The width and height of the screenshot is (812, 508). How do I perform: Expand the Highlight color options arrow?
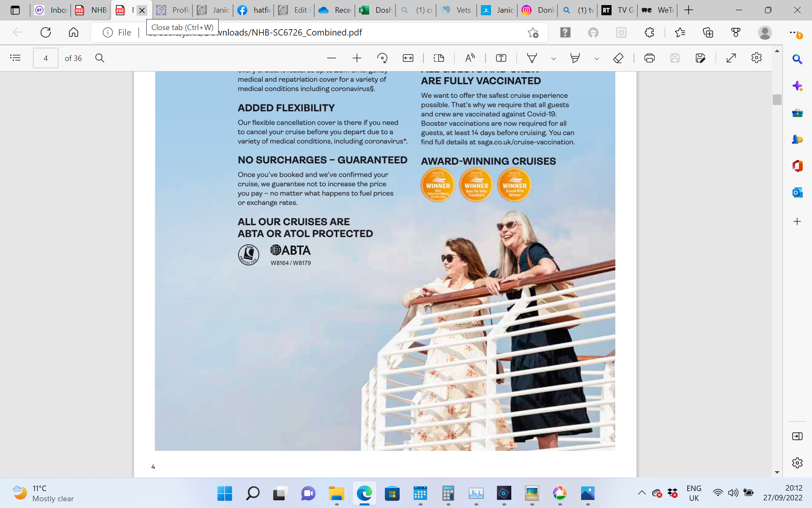[x=596, y=58]
